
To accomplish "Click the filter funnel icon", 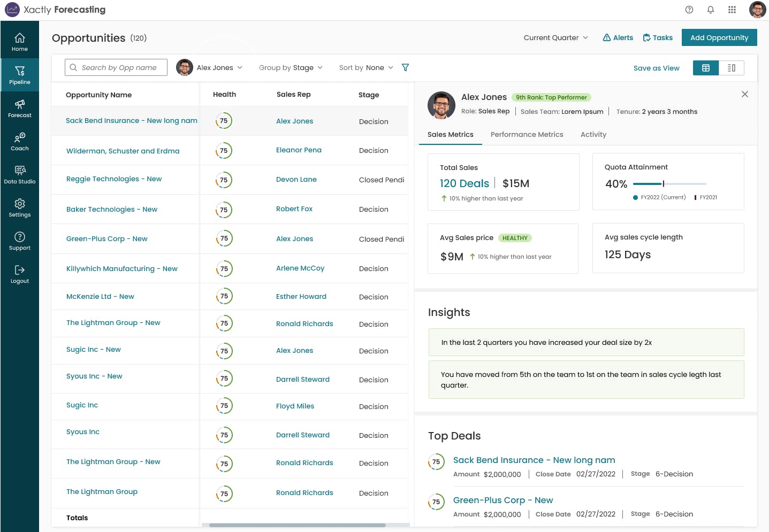I will pyautogui.click(x=405, y=67).
